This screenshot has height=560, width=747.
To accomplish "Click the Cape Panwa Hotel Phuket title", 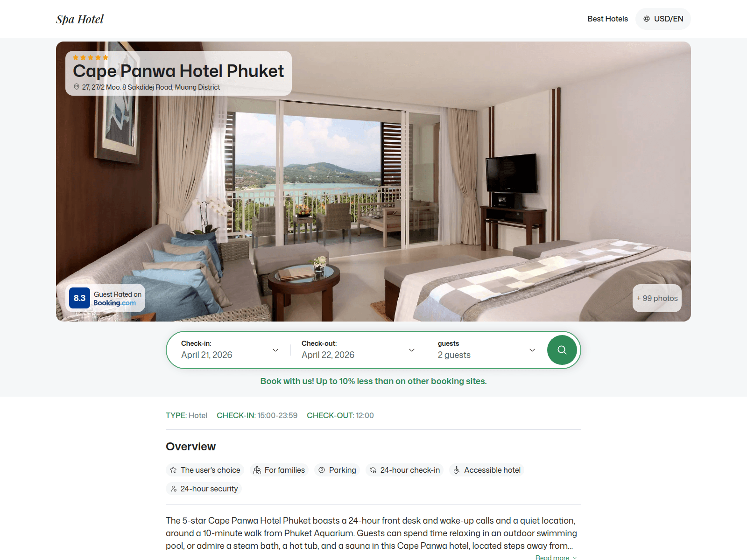I will click(x=178, y=71).
